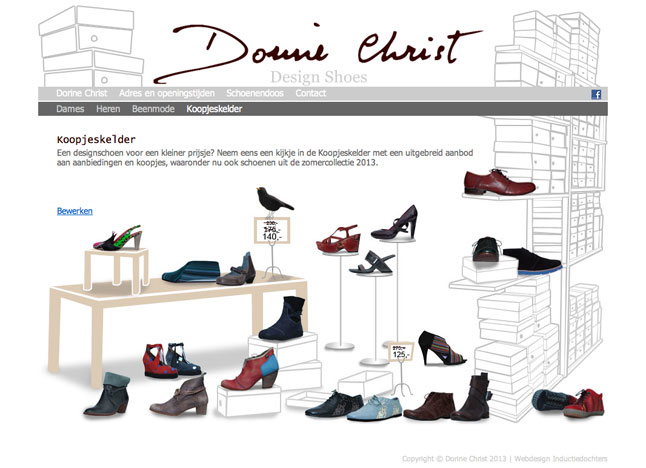Image resolution: width=646 pixels, height=468 pixels.
Task: Switch to the Dames category tab
Action: pyautogui.click(x=70, y=108)
